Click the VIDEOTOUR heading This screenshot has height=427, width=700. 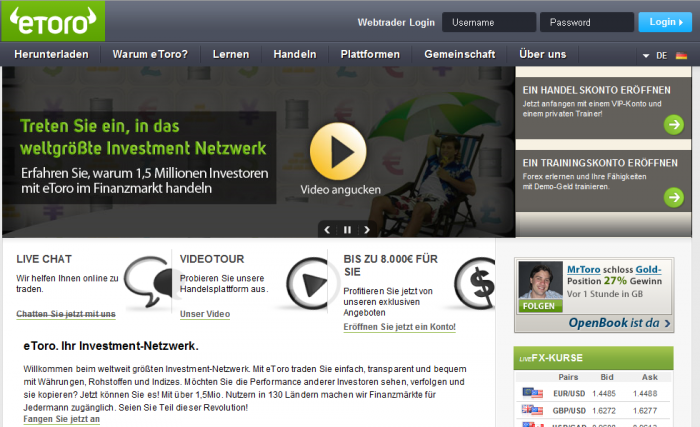(x=212, y=259)
